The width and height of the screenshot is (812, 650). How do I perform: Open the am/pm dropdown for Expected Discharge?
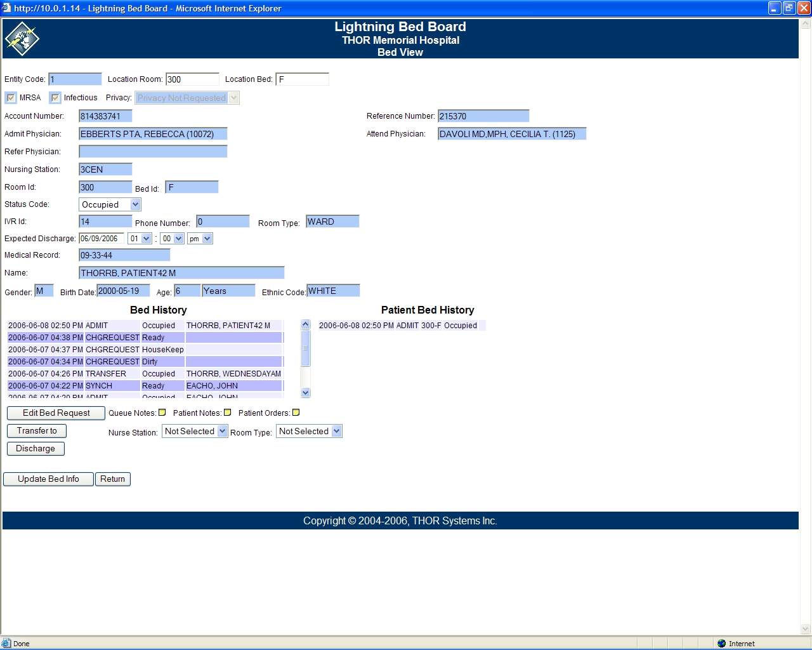pyautogui.click(x=200, y=239)
